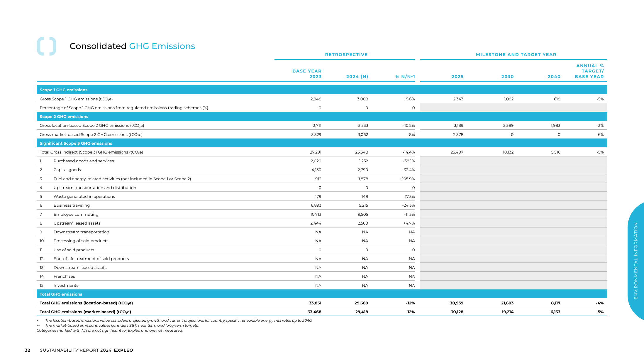Click the Upstream leased assets value '2,560'

[x=363, y=223]
